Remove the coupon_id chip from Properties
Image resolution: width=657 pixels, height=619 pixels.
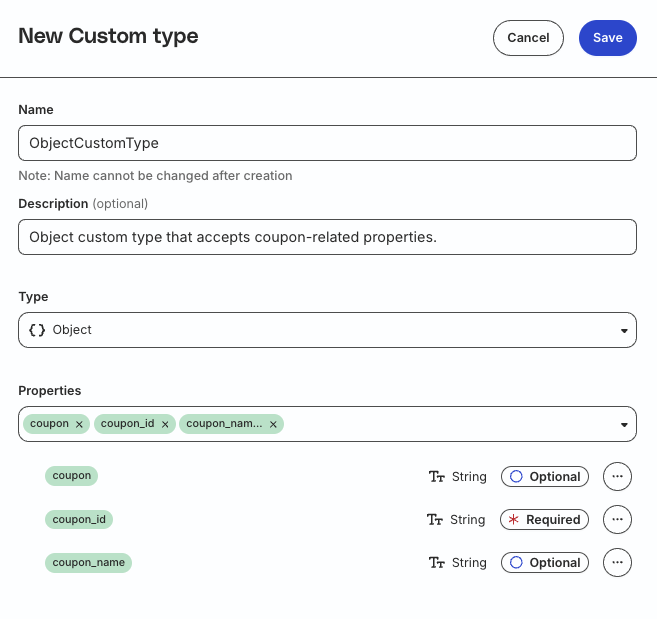click(x=165, y=424)
